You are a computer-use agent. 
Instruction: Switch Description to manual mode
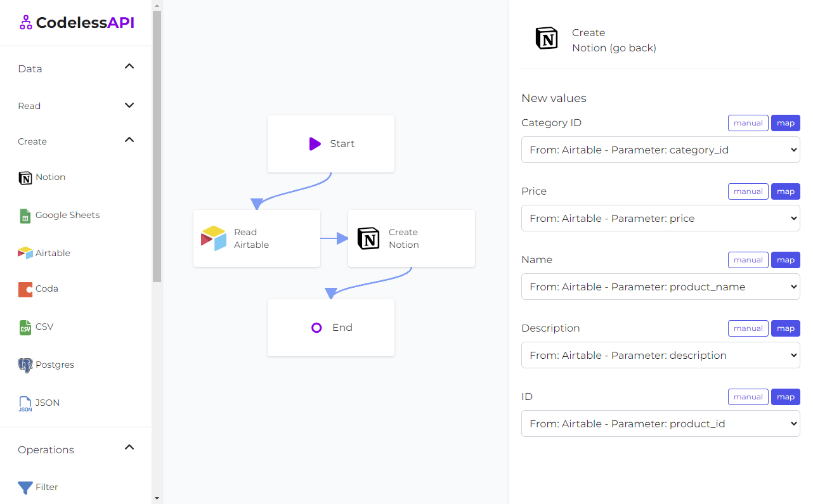coord(748,328)
